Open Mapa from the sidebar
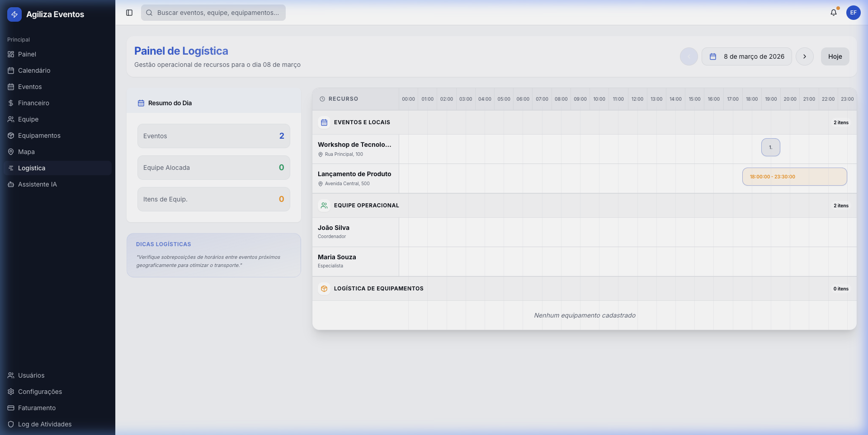 (x=26, y=152)
